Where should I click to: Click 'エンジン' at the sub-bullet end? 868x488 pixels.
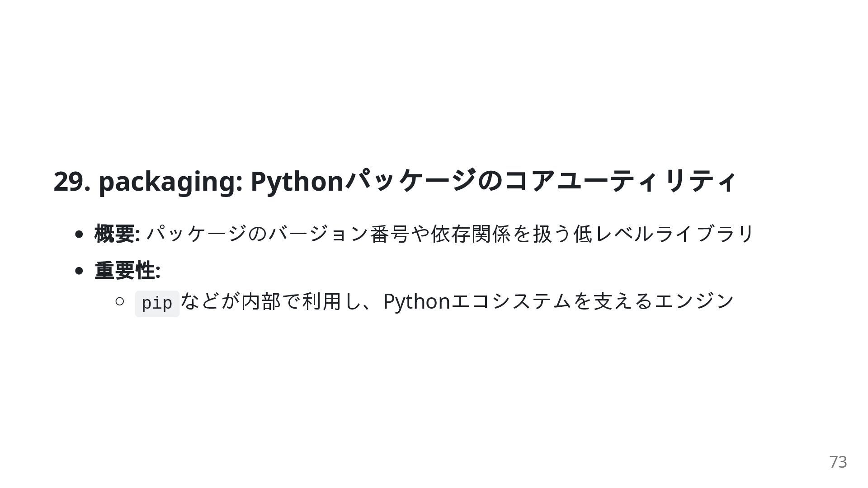coord(694,301)
